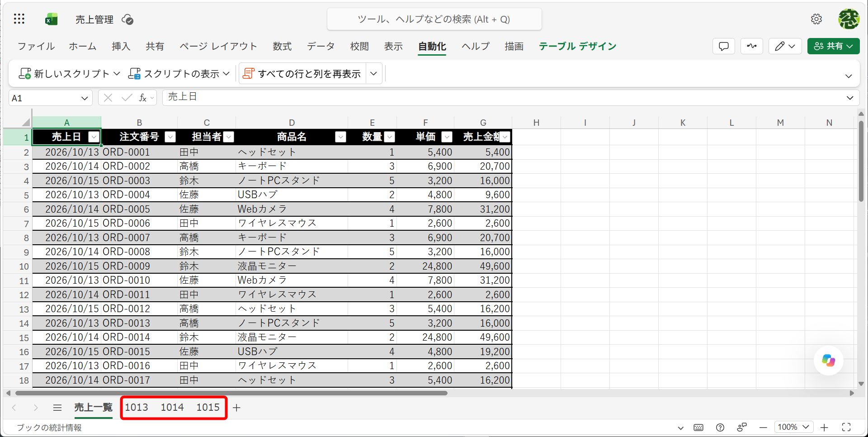This screenshot has height=437, width=868.
Task: Open the user profile avatar
Action: tap(849, 19)
